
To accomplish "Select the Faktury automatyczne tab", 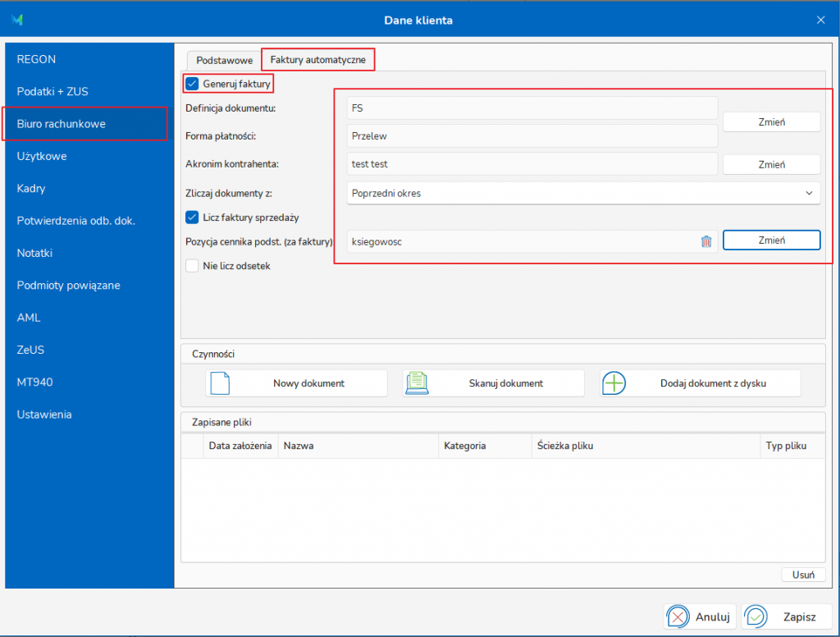I will pyautogui.click(x=317, y=60).
